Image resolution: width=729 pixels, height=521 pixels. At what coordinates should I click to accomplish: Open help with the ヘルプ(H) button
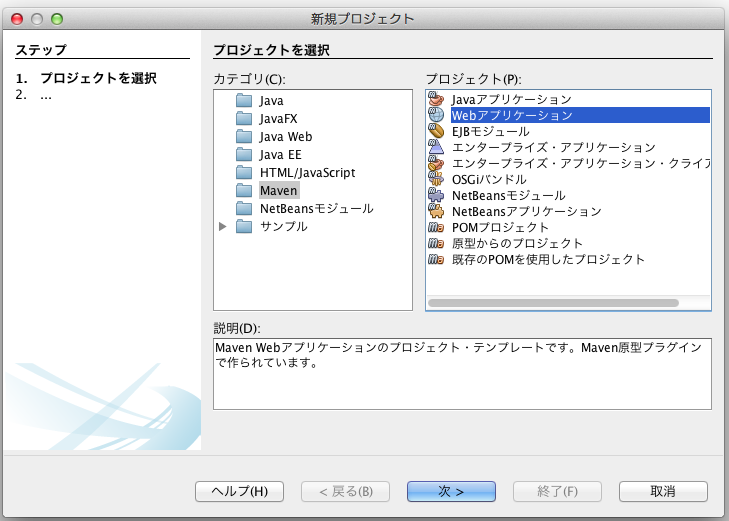pos(239,491)
